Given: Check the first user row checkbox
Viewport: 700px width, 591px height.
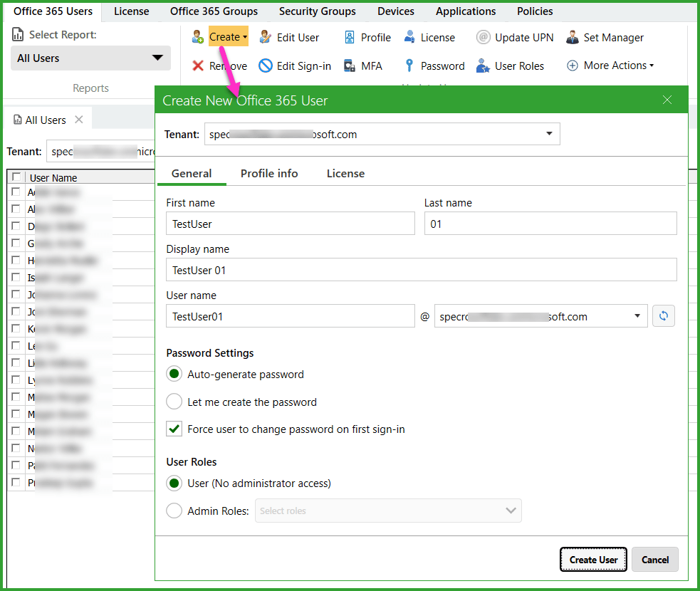Looking at the screenshot, I should 16,192.
